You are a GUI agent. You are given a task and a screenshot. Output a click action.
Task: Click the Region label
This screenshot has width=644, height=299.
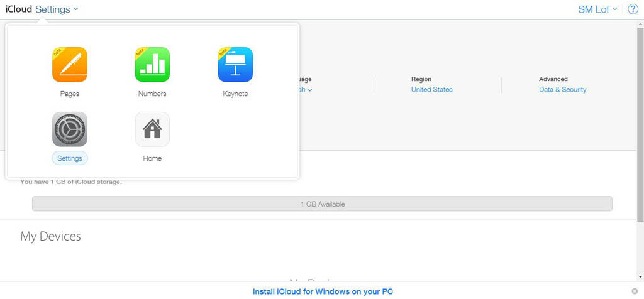[421, 79]
